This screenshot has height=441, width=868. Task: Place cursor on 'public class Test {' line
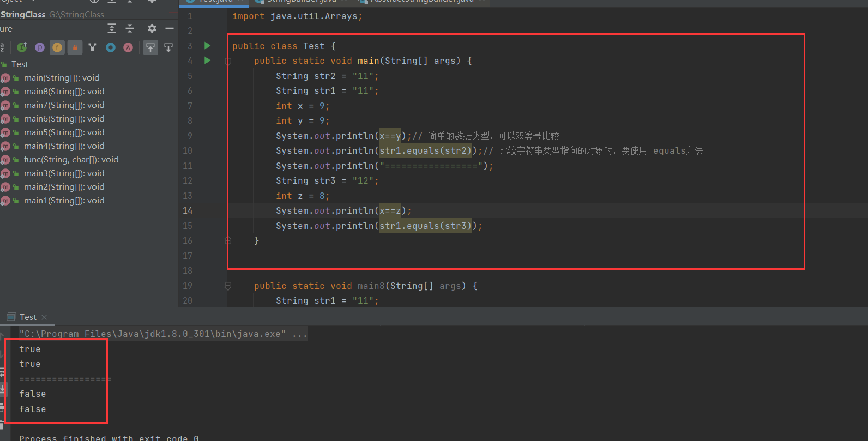[x=284, y=46]
